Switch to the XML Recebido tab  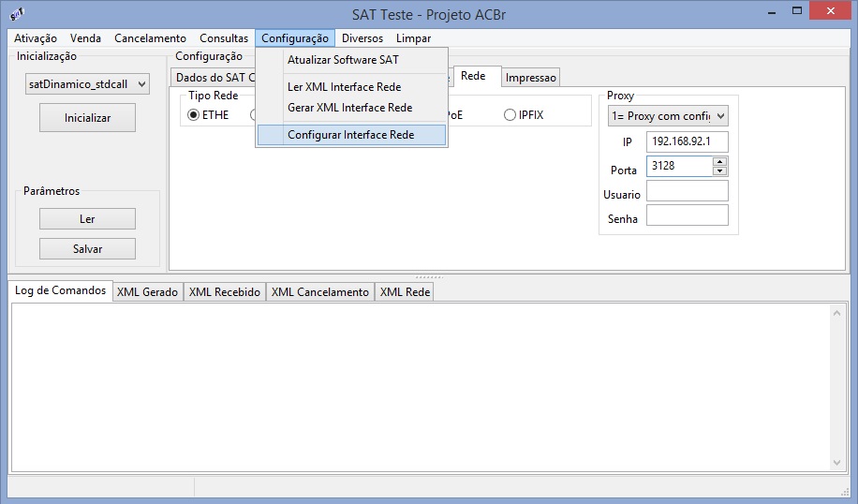click(x=225, y=292)
